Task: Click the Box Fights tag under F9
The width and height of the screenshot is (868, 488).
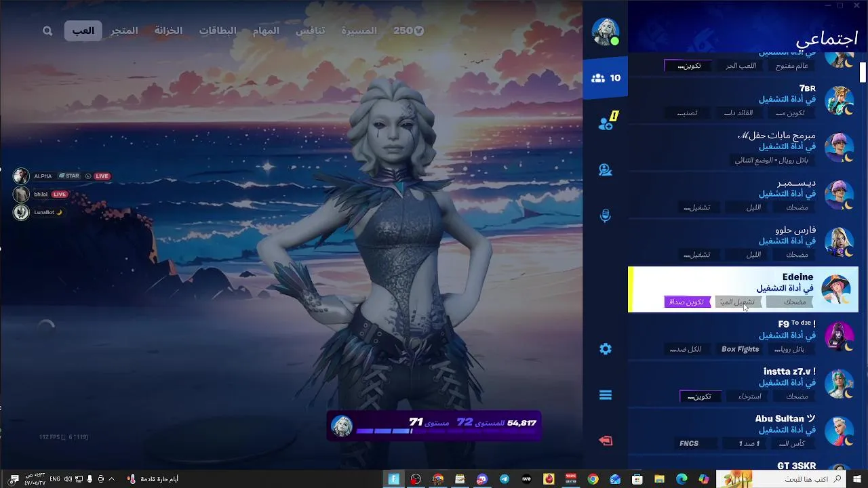Action: pos(740,349)
